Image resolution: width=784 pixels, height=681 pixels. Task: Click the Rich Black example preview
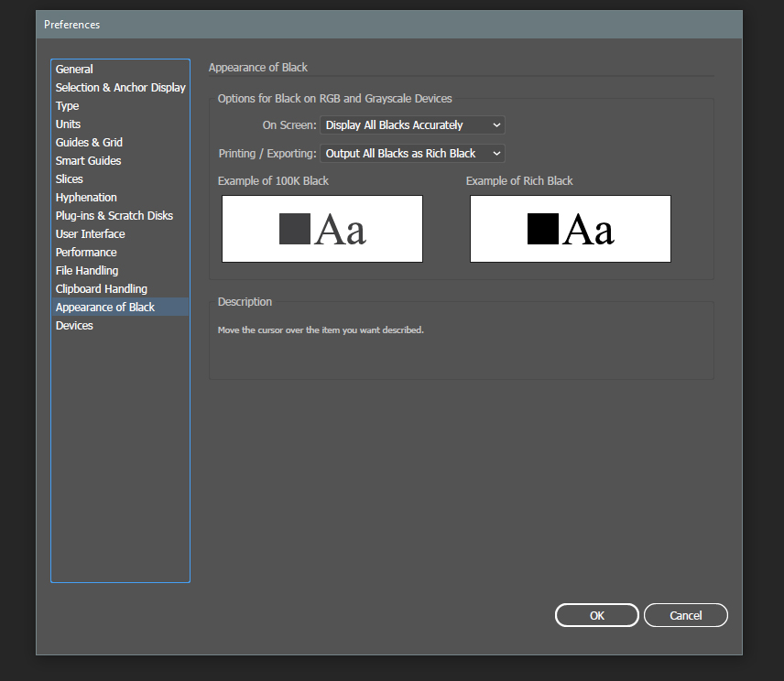pos(570,229)
